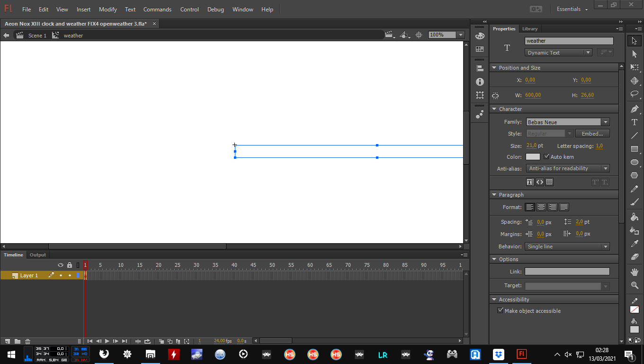Toggle the Auto kern checkbox
644x364 pixels.
click(546, 157)
